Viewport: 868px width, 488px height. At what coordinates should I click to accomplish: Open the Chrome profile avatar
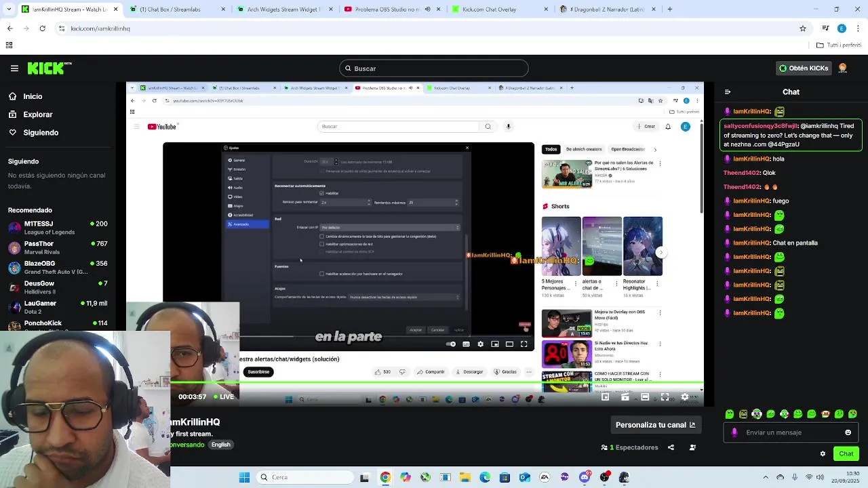[842, 28]
